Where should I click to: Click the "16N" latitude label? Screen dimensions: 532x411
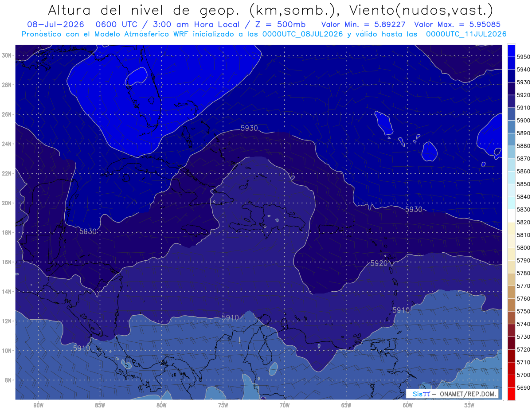pos(8,262)
